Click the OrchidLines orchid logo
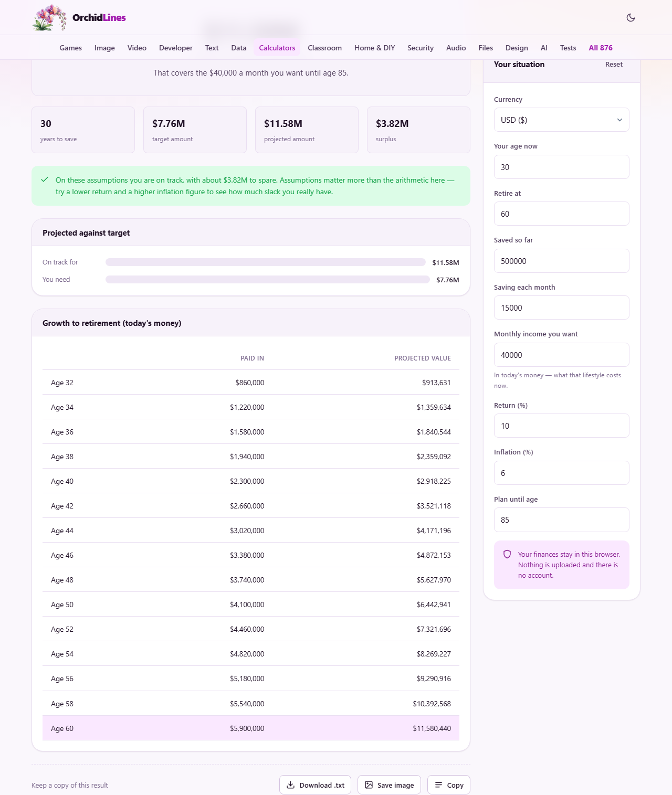Image resolution: width=672 pixels, height=795 pixels. click(50, 17)
